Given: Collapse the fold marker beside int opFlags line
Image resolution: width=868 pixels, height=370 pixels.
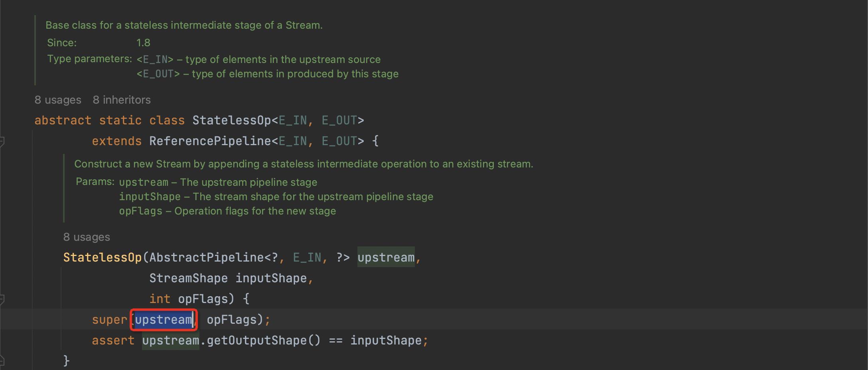Looking at the screenshot, I should (2, 299).
